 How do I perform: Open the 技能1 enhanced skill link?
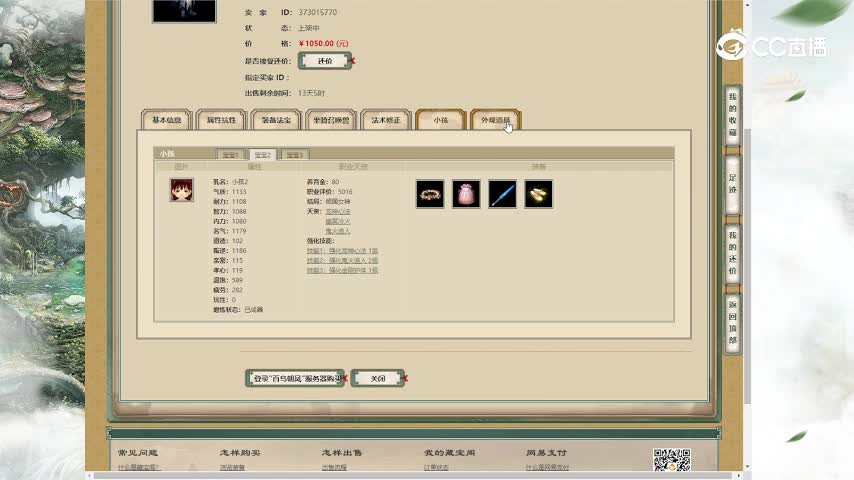pyautogui.click(x=342, y=251)
